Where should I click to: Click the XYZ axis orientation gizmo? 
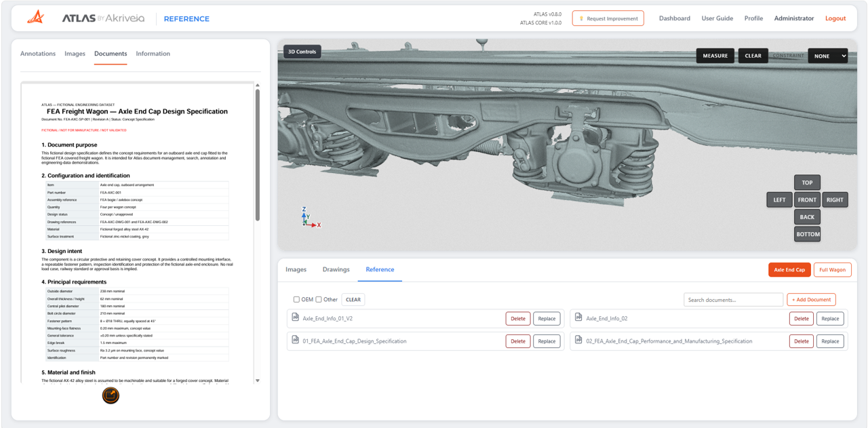coord(311,217)
